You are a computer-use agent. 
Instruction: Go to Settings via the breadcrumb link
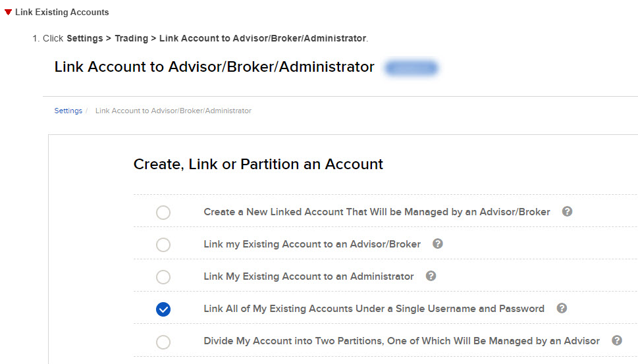[x=68, y=111]
